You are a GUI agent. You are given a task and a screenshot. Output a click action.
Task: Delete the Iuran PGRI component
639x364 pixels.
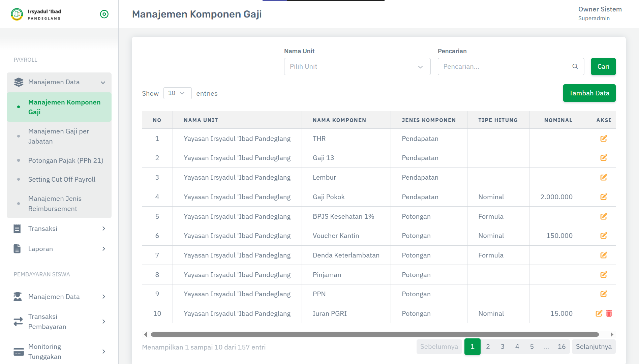pos(609,313)
